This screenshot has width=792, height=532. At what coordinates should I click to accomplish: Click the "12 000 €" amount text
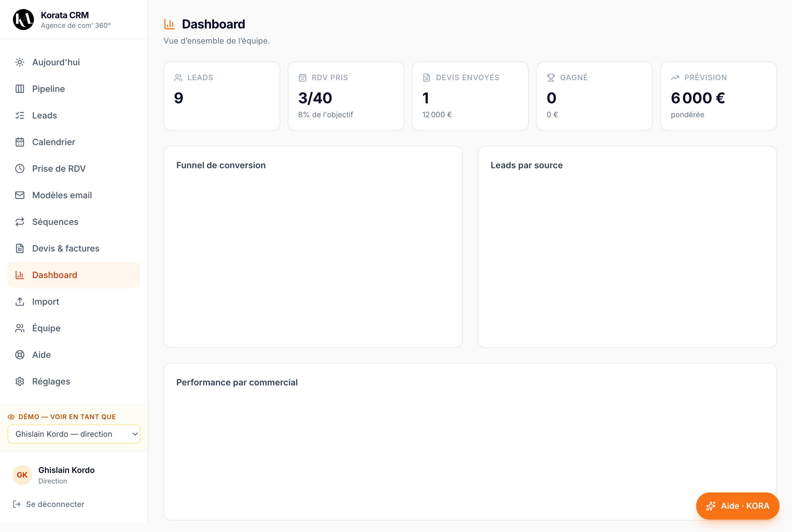(x=437, y=115)
